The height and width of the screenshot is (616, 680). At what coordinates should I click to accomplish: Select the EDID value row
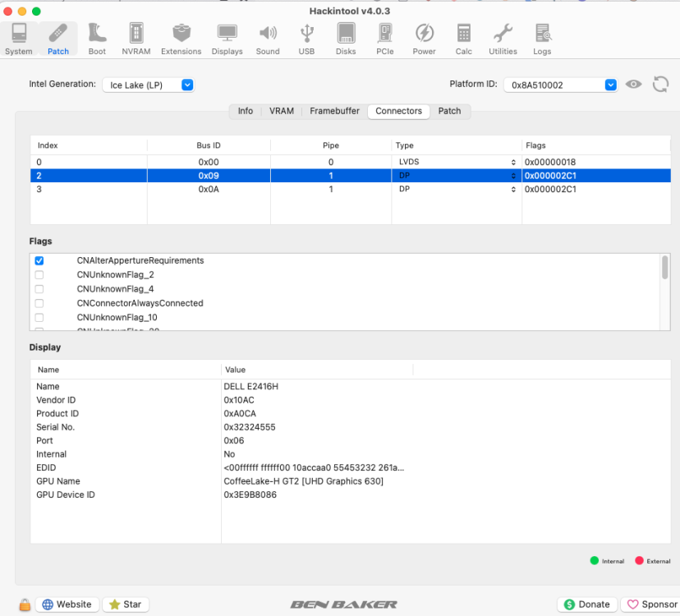[x=314, y=467]
